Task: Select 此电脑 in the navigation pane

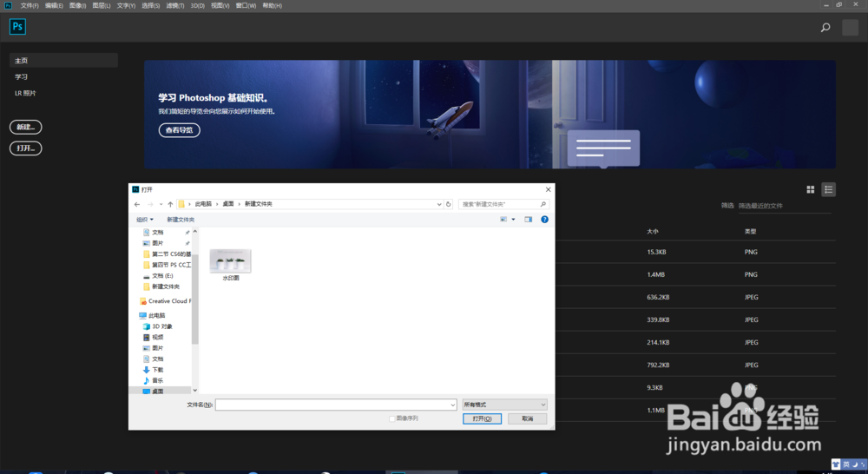Action: tap(152, 316)
